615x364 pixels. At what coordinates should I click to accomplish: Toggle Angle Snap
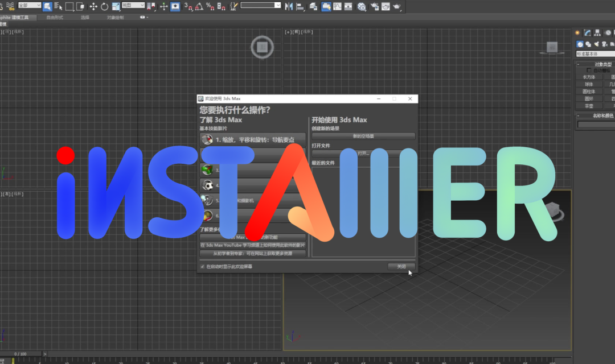pos(199,6)
